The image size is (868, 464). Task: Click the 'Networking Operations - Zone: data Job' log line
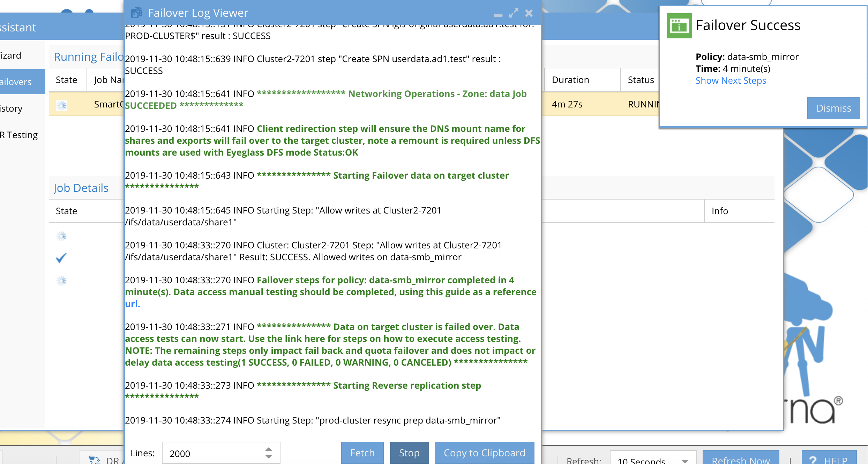(325, 99)
